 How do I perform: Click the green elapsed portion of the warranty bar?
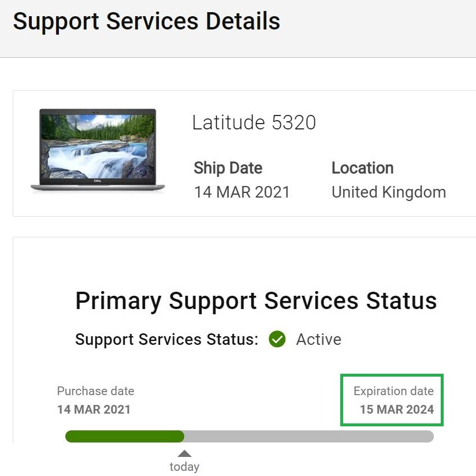124,436
